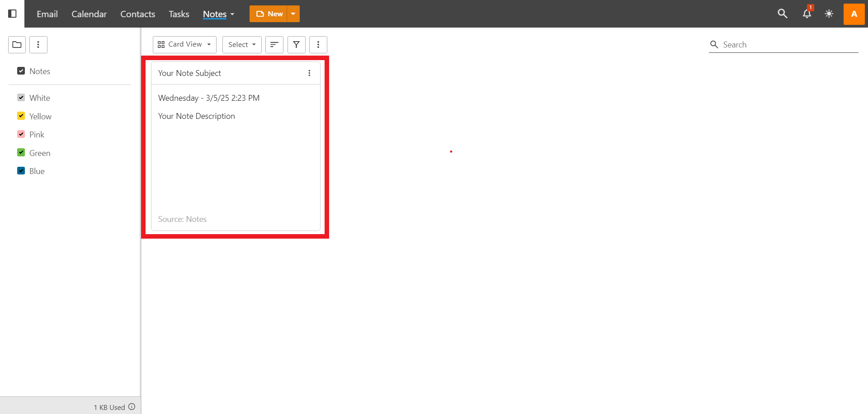Expand the Card View dropdown
The image size is (868, 414).
184,44
